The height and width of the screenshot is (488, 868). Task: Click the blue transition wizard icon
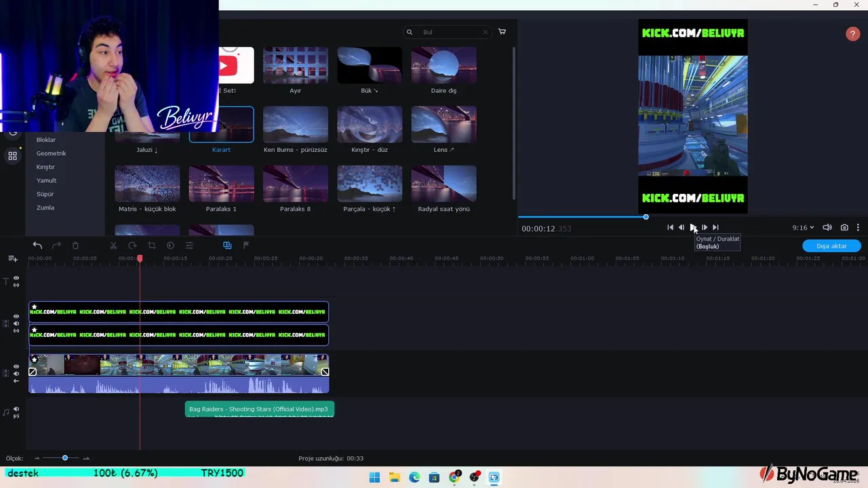click(227, 245)
